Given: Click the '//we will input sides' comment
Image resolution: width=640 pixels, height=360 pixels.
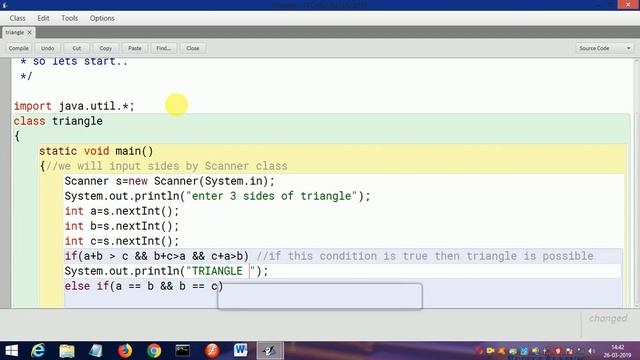Looking at the screenshot, I should click(x=167, y=166).
